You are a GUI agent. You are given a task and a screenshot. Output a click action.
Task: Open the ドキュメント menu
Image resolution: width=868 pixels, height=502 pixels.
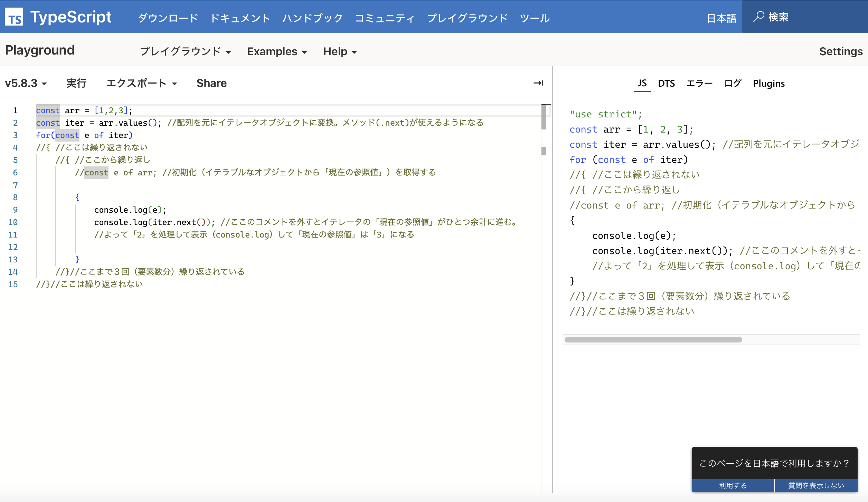pos(240,18)
